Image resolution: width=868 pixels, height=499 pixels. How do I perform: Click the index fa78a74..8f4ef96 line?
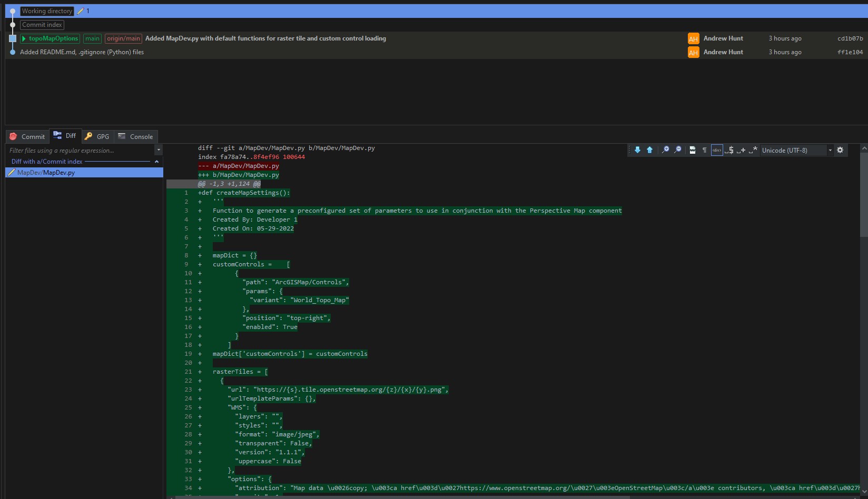(x=251, y=157)
